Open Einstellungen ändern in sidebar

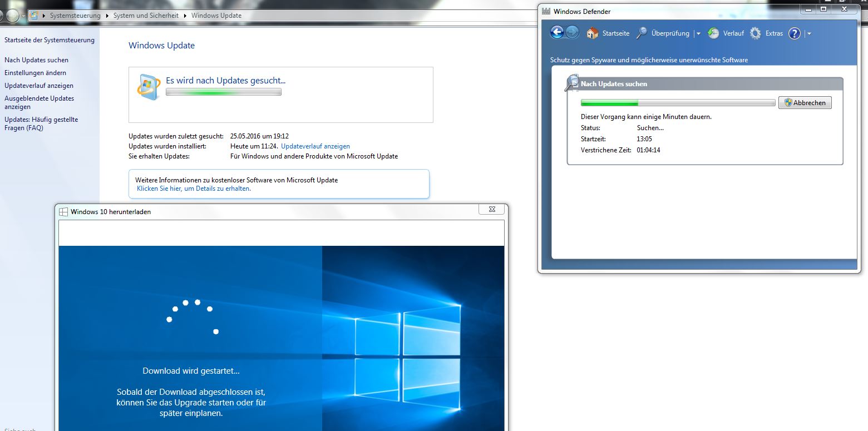point(35,73)
